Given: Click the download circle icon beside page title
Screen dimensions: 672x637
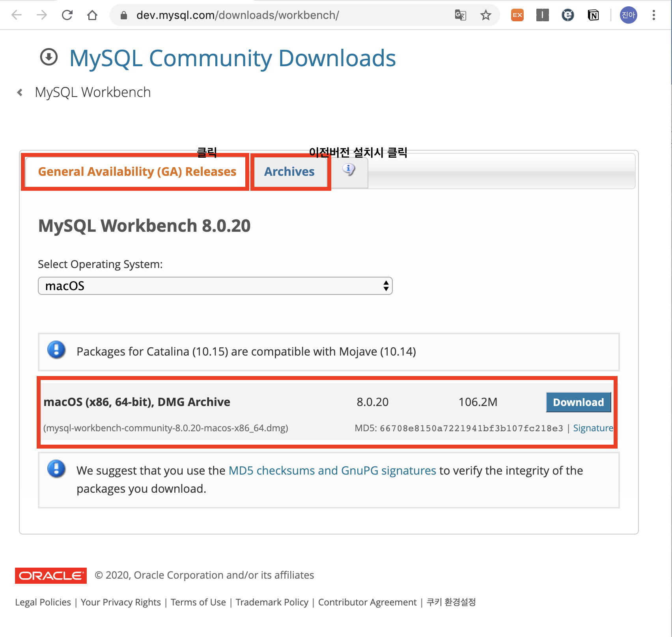Looking at the screenshot, I should [x=49, y=57].
